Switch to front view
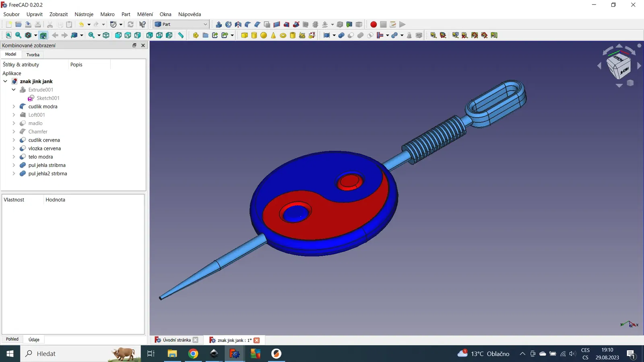644x362 pixels. (118, 35)
